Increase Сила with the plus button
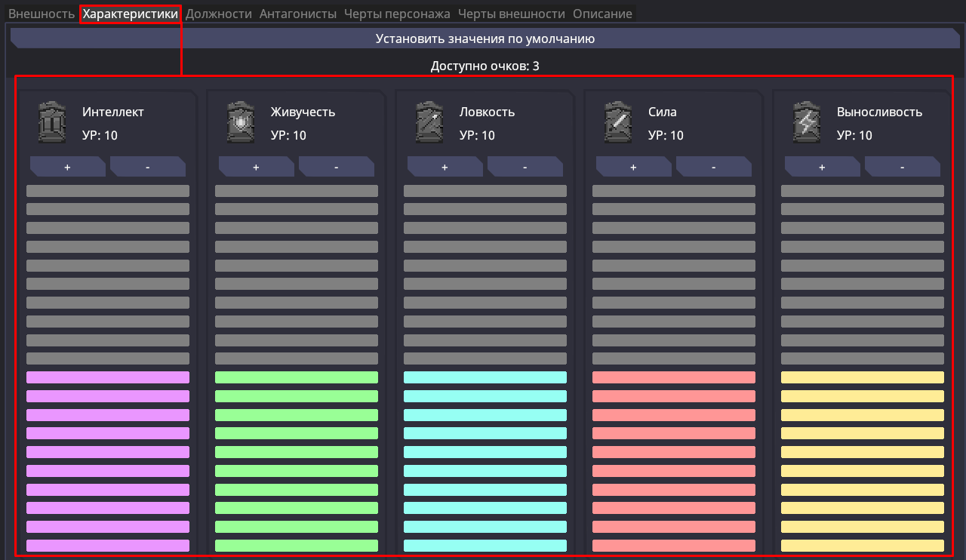 click(633, 167)
